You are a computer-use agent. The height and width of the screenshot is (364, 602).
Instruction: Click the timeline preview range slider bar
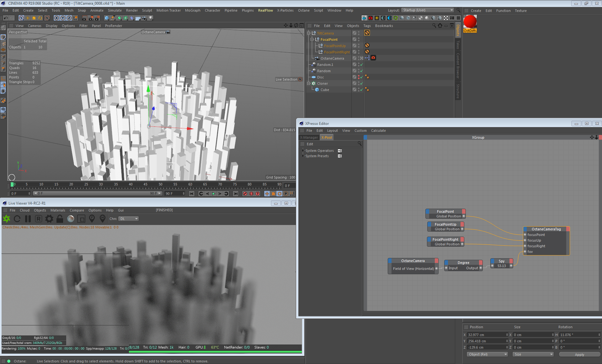98,193
